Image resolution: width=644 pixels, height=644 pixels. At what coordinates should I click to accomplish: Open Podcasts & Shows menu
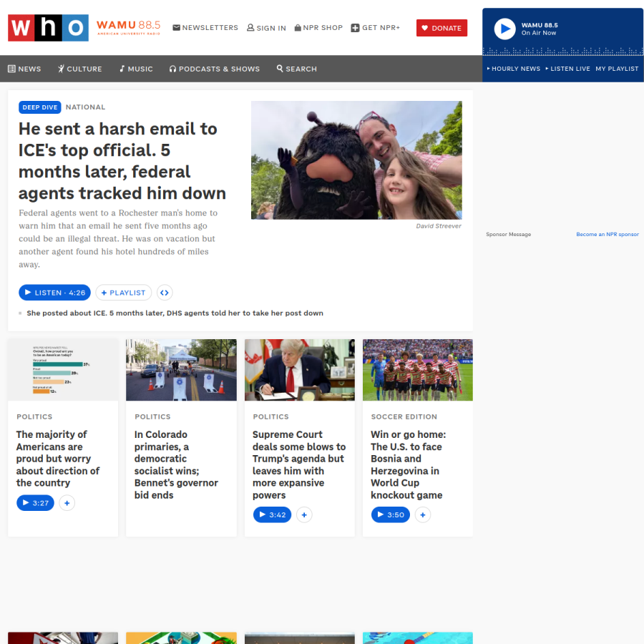click(215, 69)
